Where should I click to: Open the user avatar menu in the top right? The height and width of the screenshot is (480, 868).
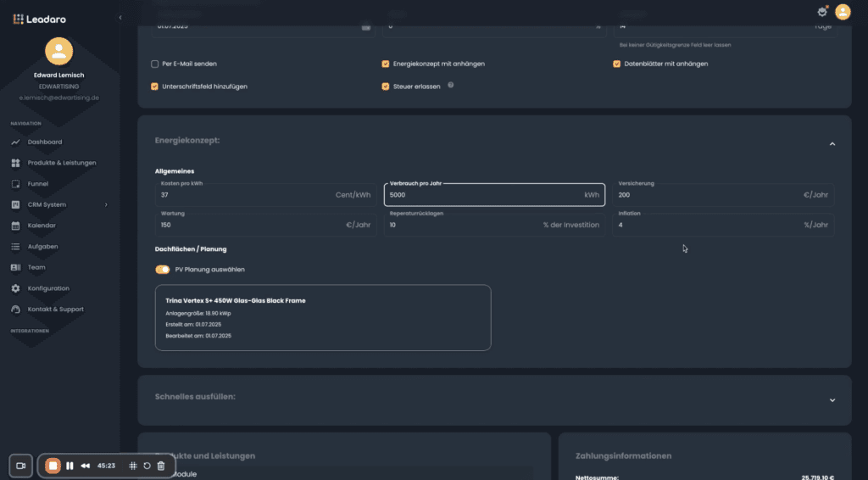coord(843,12)
